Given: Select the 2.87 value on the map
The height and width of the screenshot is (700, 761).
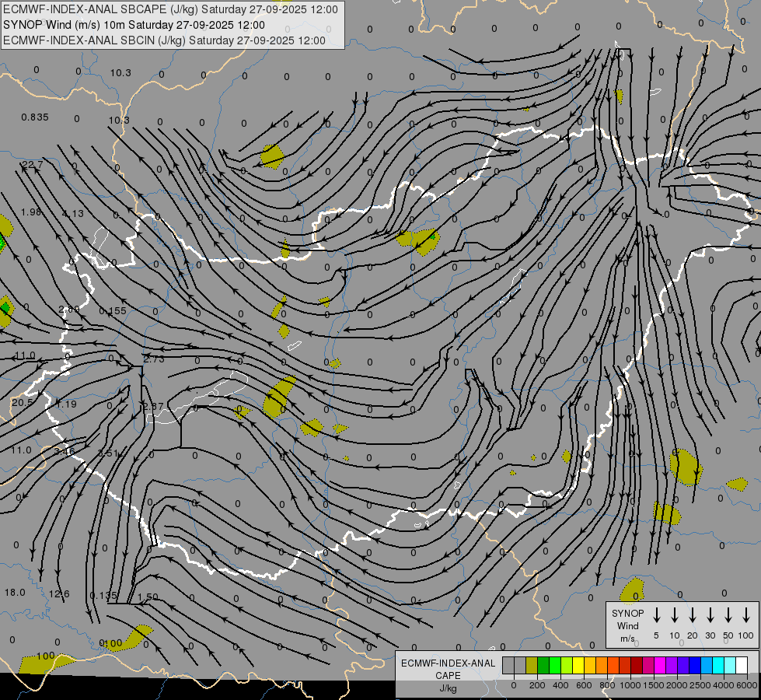Looking at the screenshot, I should point(154,406).
